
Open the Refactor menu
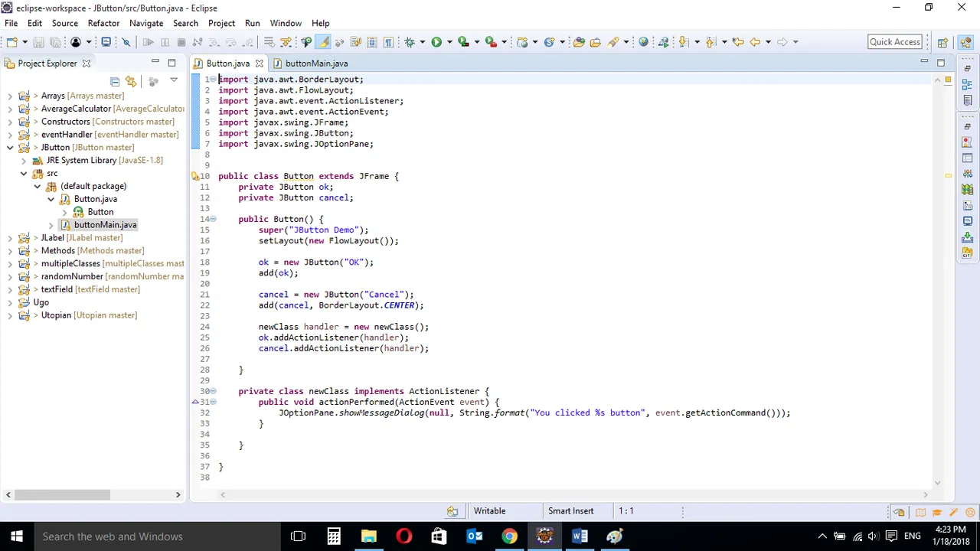point(103,23)
